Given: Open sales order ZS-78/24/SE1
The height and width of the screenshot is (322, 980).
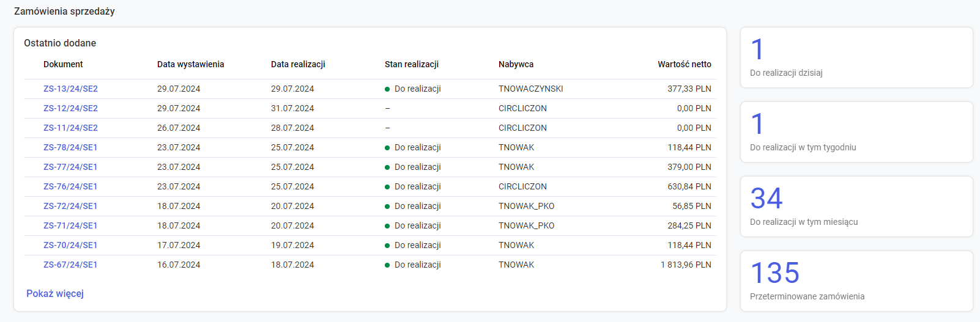Looking at the screenshot, I should pos(70,147).
